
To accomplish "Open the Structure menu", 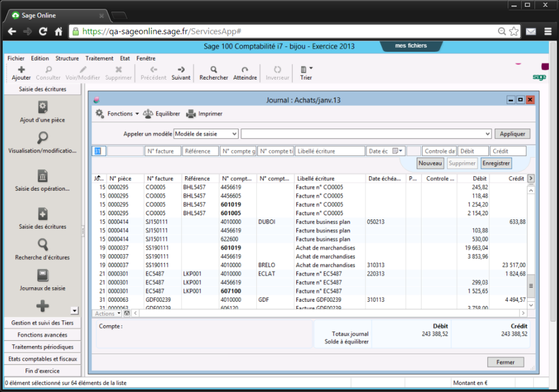I will pos(67,58).
